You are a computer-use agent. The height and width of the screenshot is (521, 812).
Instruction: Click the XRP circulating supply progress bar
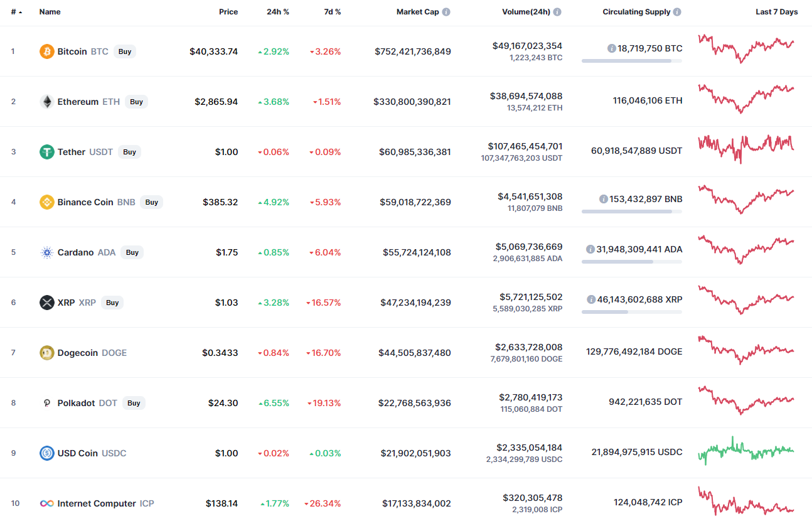click(632, 312)
